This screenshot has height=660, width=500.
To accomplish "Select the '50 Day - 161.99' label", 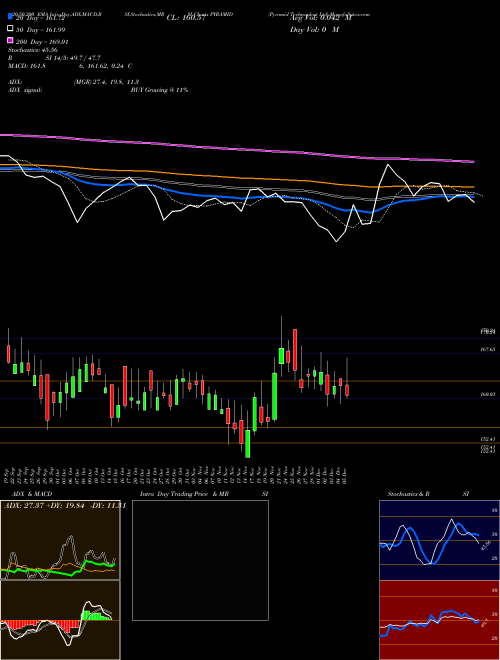I will [x=40, y=30].
